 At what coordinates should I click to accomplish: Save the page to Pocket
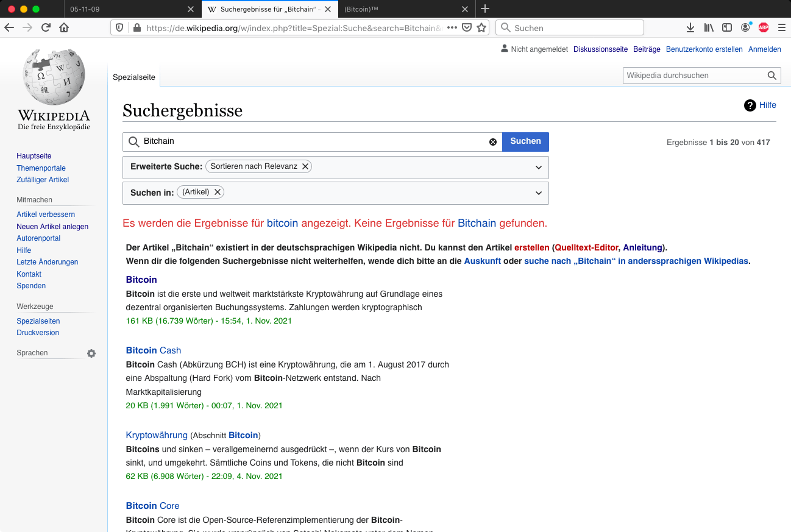(466, 27)
